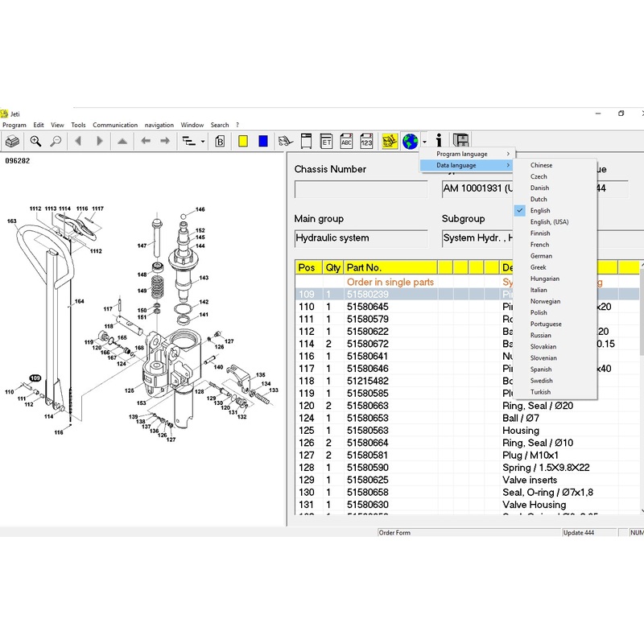Viewport: 644px width, 644px height.
Task: Click the blank sheet page icon
Action: tap(307, 141)
